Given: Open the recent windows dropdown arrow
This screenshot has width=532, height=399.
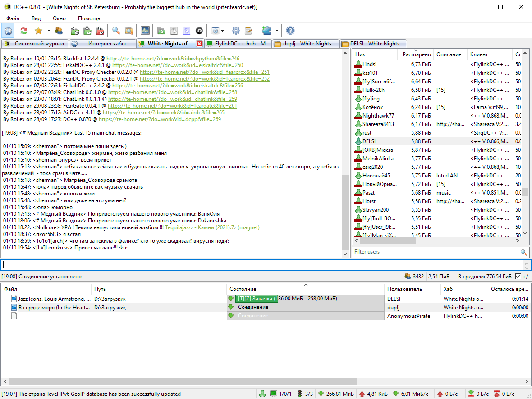Looking at the screenshot, I should click(x=223, y=31).
